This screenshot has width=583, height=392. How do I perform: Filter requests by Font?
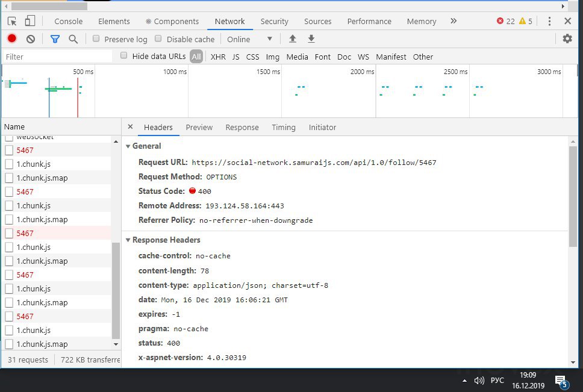pos(322,57)
